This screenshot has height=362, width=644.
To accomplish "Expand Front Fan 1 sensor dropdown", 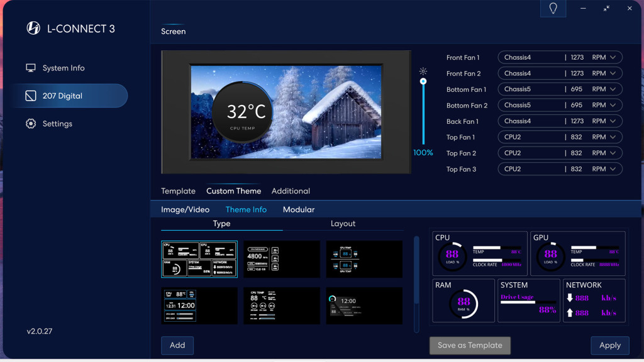I will click(x=560, y=57).
